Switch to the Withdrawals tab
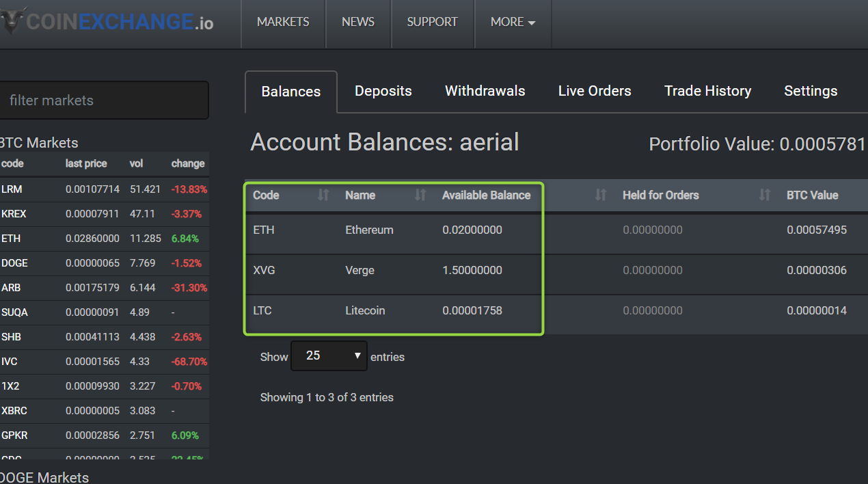The image size is (868, 484). [x=485, y=92]
